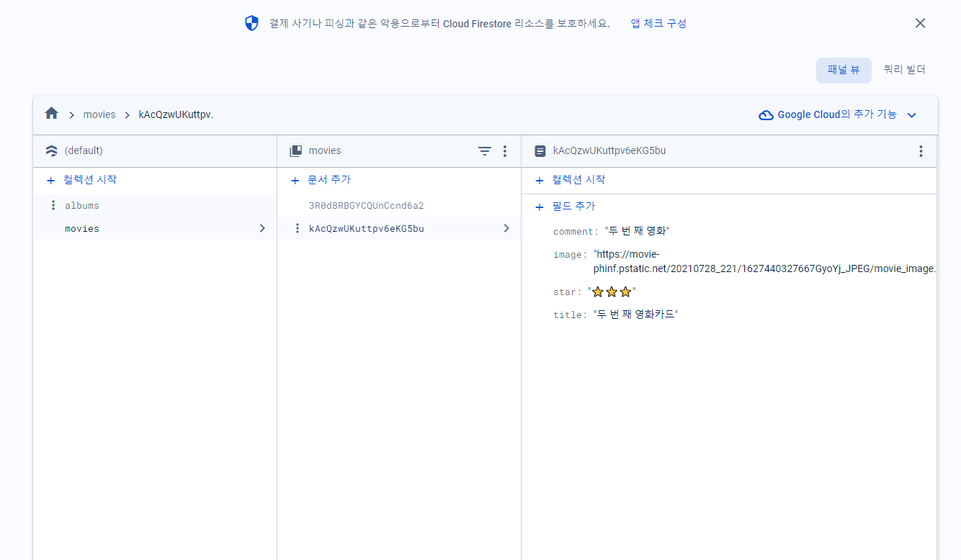Click the movies column header title
The height and width of the screenshot is (560, 961).
[x=325, y=151]
